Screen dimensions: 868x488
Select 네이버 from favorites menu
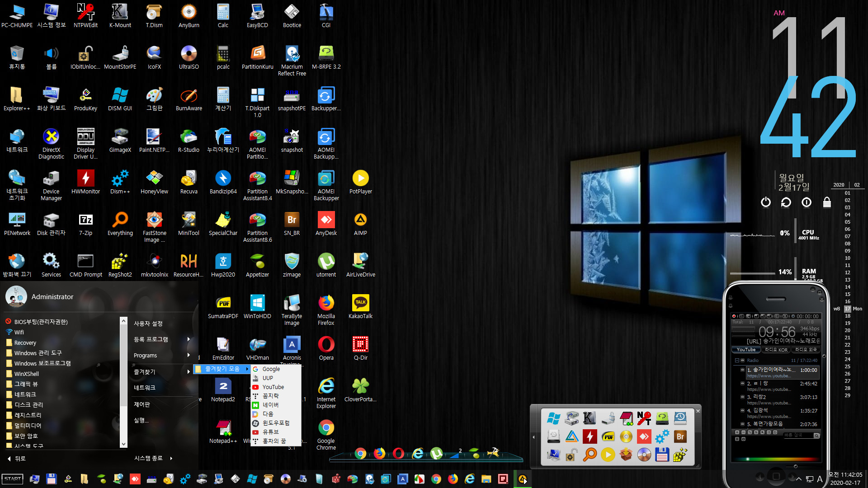pyautogui.click(x=275, y=405)
